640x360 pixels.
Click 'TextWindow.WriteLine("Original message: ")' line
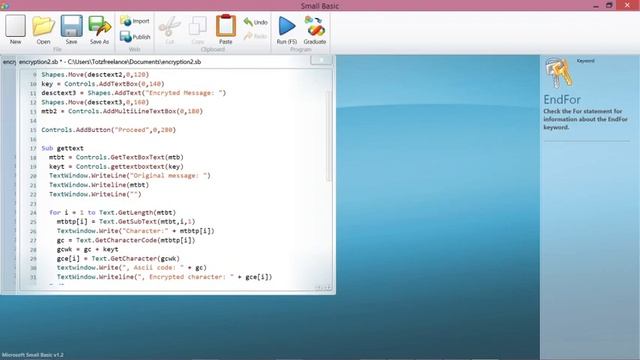click(130, 176)
